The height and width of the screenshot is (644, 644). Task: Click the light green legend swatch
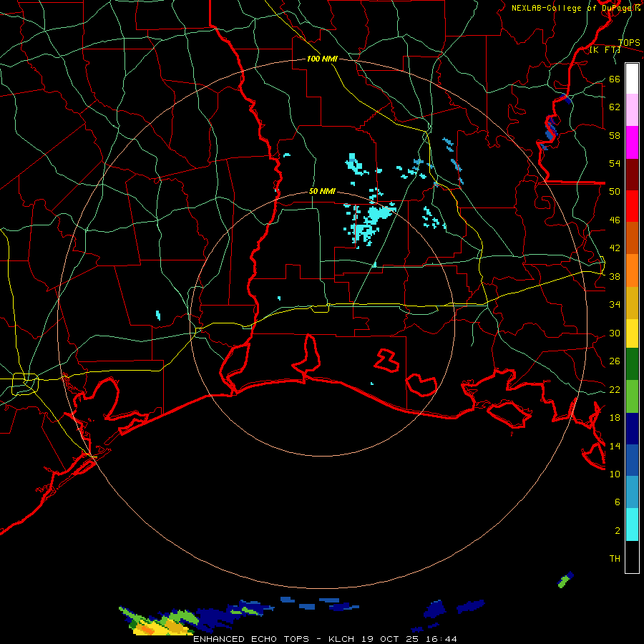click(632, 396)
